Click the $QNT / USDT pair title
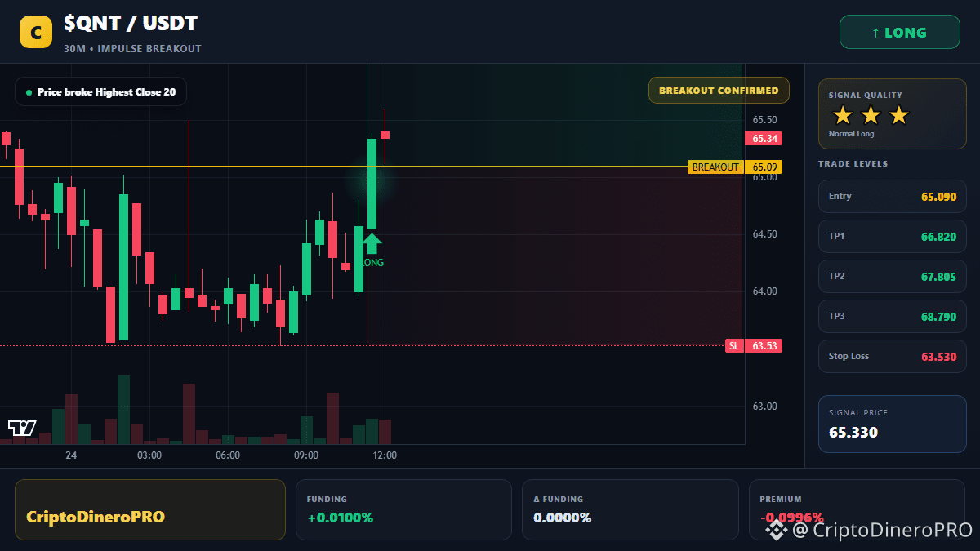Image resolution: width=980 pixels, height=551 pixels. pyautogui.click(x=131, y=24)
